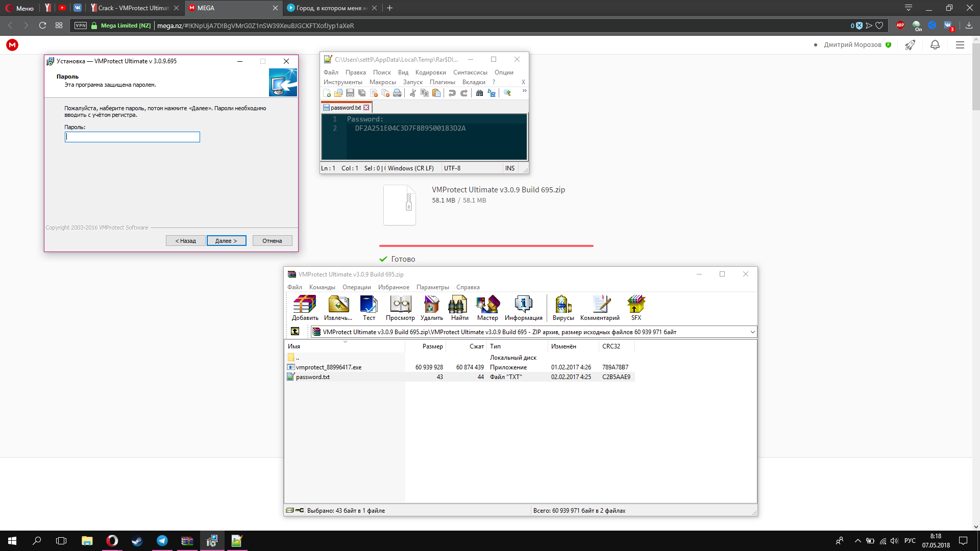
Task: Click Notepad++ Open file toolbar icon
Action: tap(338, 93)
